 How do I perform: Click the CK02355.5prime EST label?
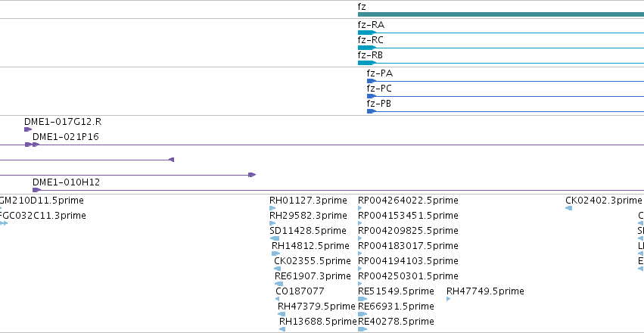point(313,261)
